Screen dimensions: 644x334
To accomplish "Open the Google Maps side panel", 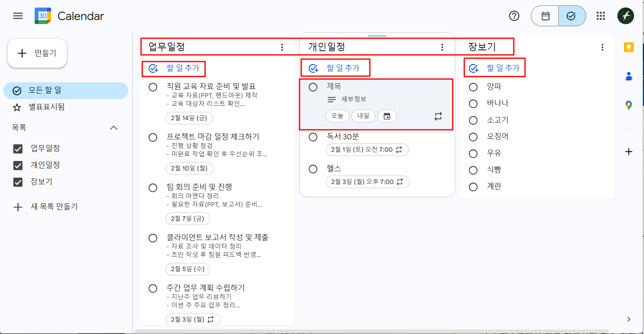I will (x=628, y=105).
